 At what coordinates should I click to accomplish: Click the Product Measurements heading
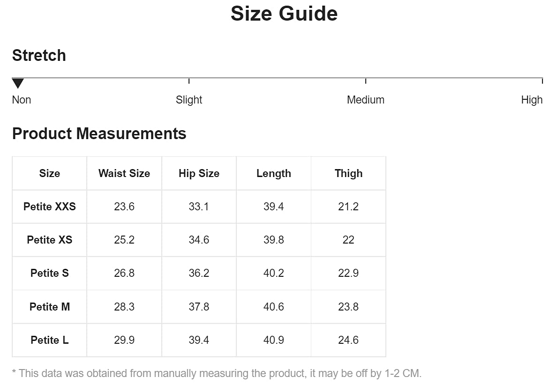99,133
